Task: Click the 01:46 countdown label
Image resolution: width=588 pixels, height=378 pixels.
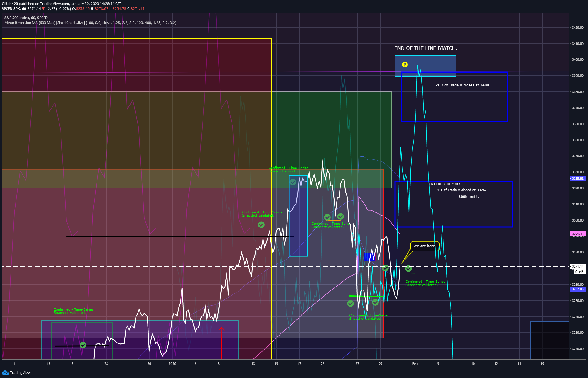Action: click(x=579, y=272)
